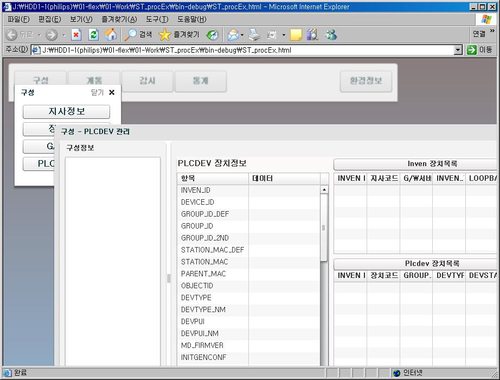Click the Plcdev 장치목록 header bar
Image resolution: width=500 pixels, height=380 pixels.
coord(415,263)
